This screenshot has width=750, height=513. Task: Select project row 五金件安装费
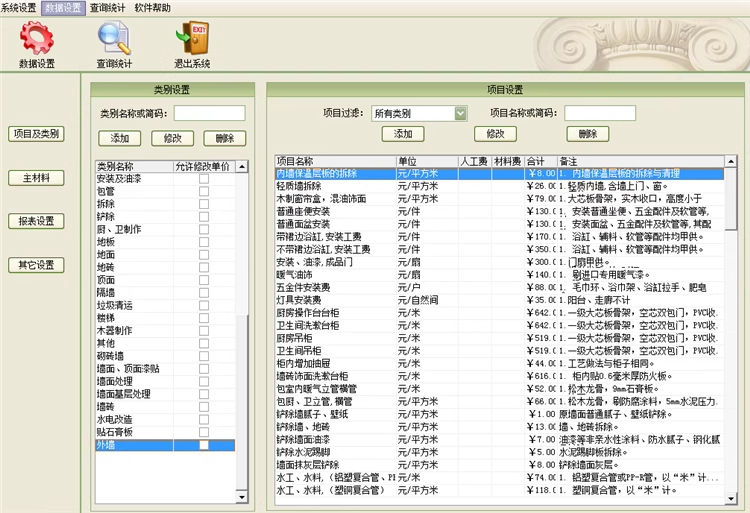pos(500,287)
